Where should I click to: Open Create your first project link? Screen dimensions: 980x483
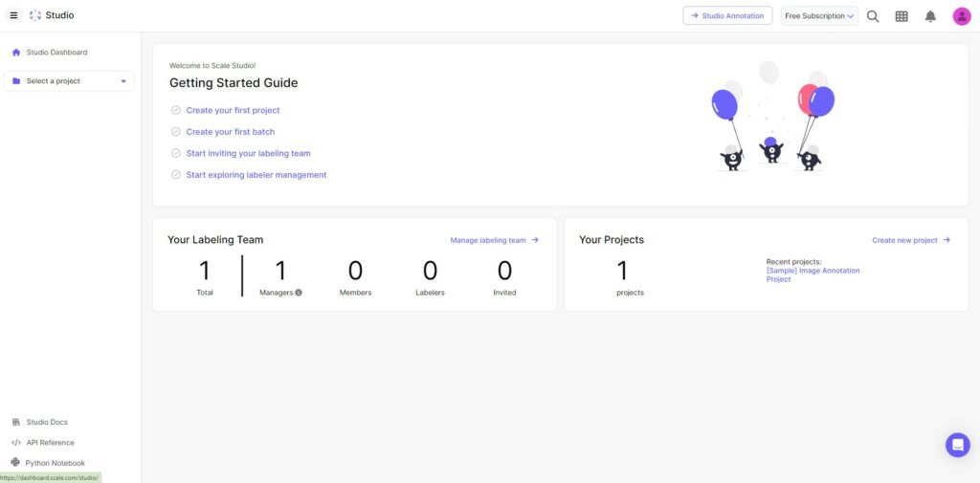234,110
